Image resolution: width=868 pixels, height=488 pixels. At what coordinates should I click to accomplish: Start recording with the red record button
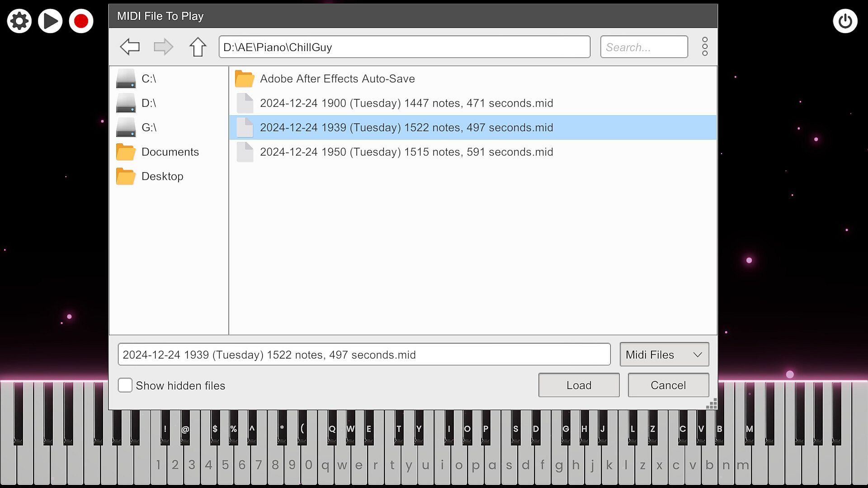tap(81, 21)
